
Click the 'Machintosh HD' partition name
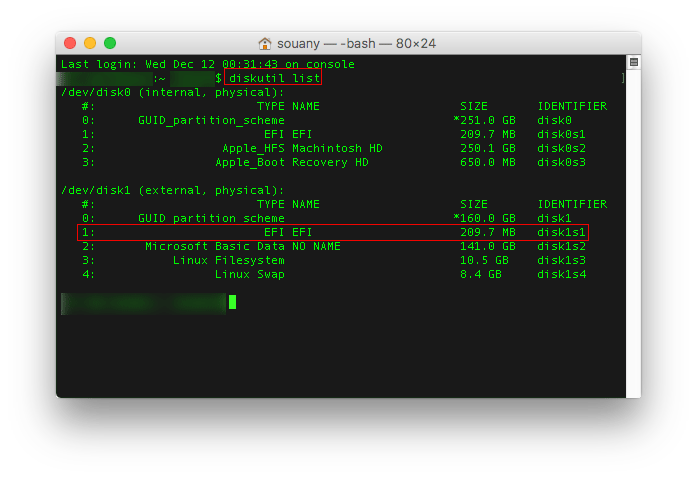pyautogui.click(x=337, y=148)
